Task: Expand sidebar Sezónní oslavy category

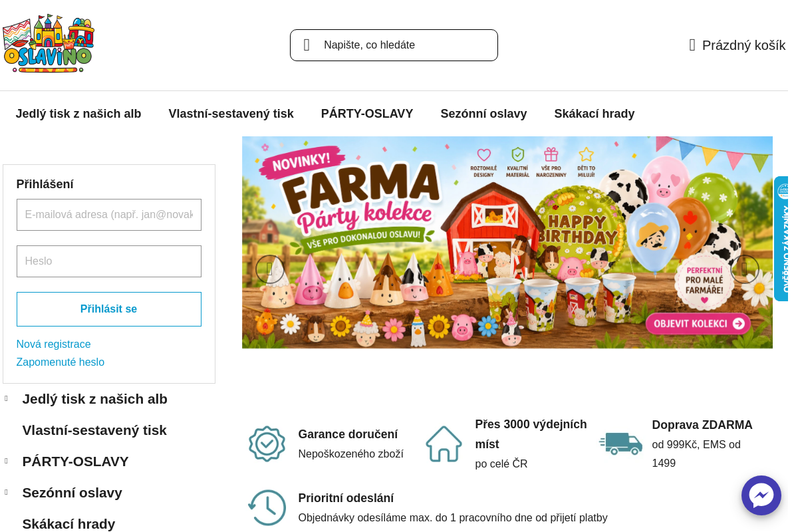Action: pyautogui.click(x=6, y=492)
